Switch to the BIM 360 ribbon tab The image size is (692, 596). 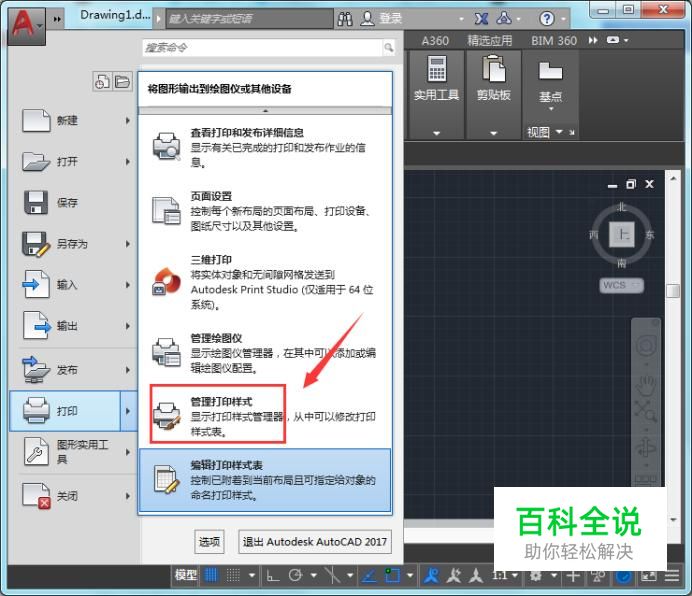click(554, 41)
